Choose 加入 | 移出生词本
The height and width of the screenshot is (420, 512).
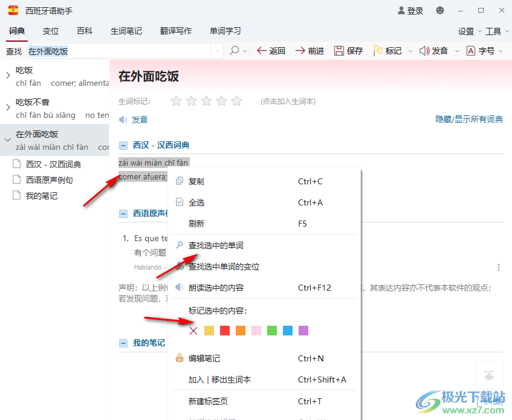point(264,380)
